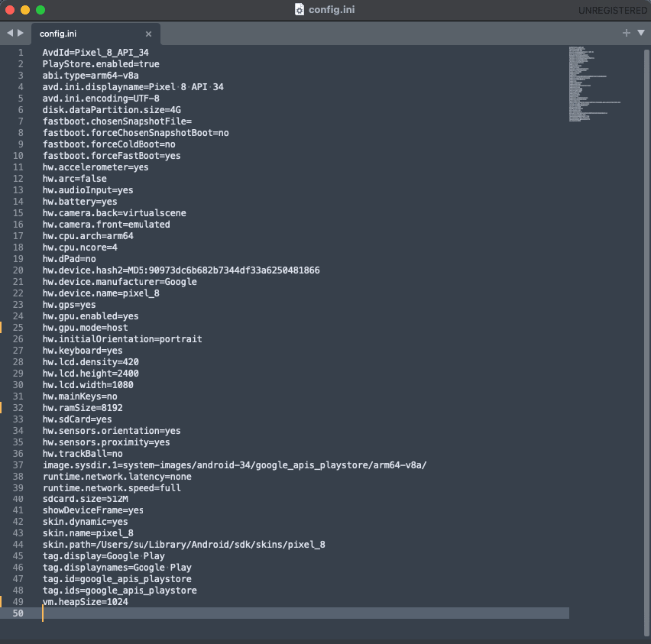Click line 'PlayStore.enabled=true'
Image resolution: width=651 pixels, height=644 pixels.
pos(101,64)
